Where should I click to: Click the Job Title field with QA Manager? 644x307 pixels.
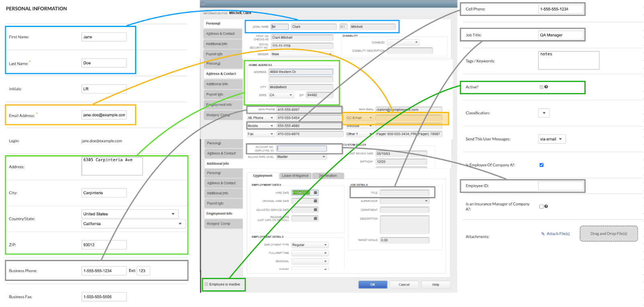click(561, 35)
